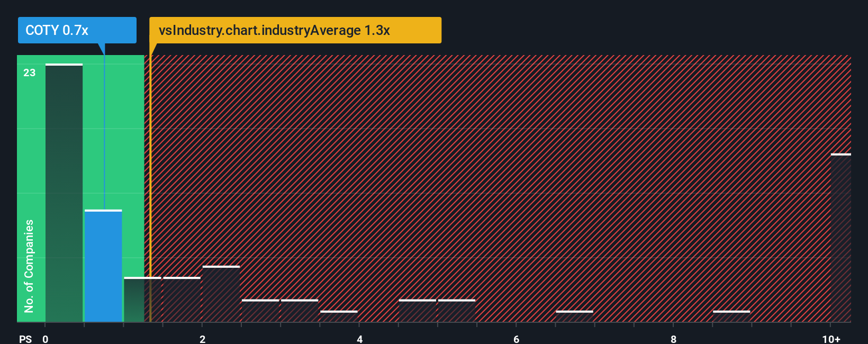868x344 pixels.
Task: Click the x-axis tick label '6'
Action: pos(517,339)
